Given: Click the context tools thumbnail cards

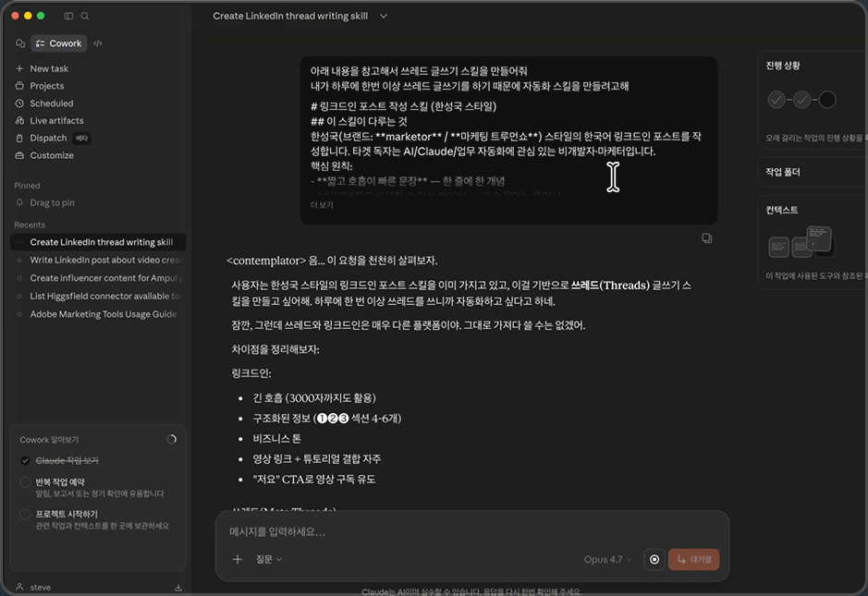Looking at the screenshot, I should tap(801, 242).
